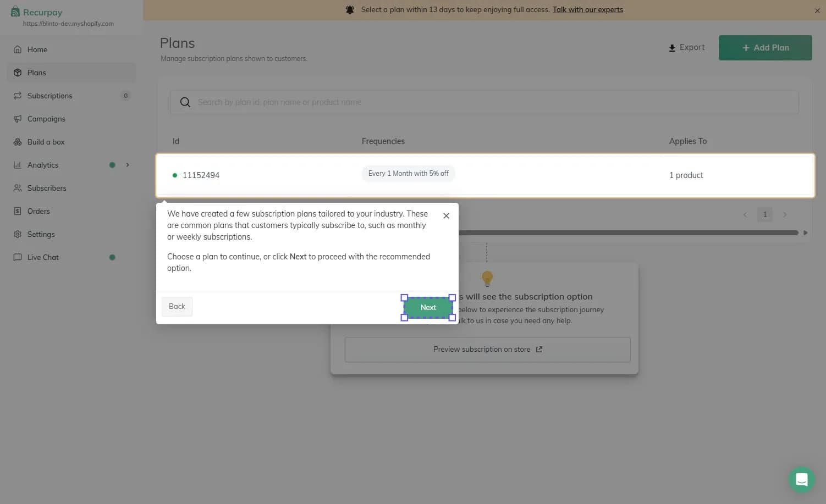Click the Analytics chart icon
Image resolution: width=826 pixels, height=504 pixels.
18,165
